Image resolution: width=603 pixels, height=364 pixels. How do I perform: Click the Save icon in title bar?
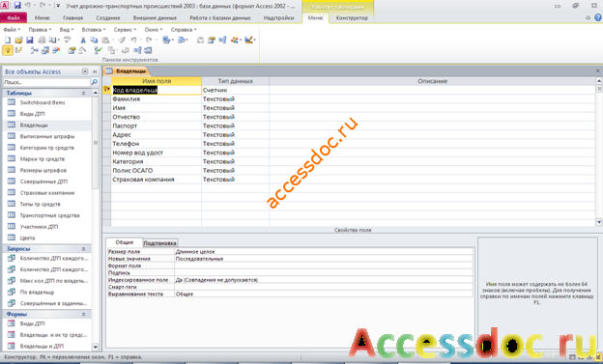point(17,6)
